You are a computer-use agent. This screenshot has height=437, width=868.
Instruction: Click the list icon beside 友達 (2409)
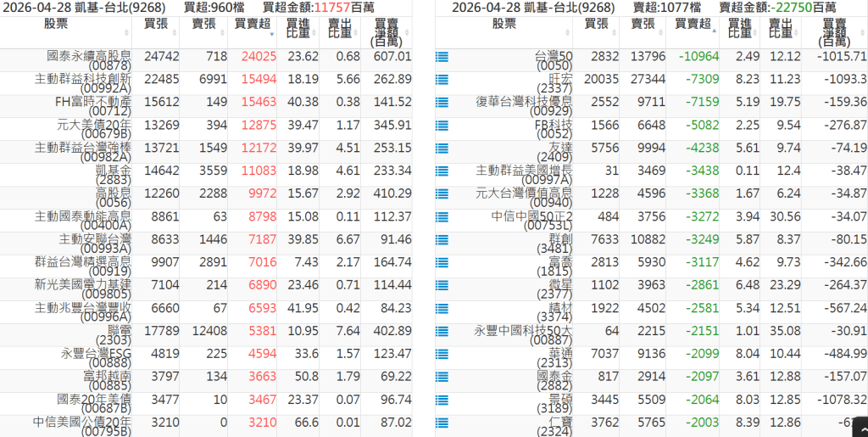pyautogui.click(x=442, y=148)
